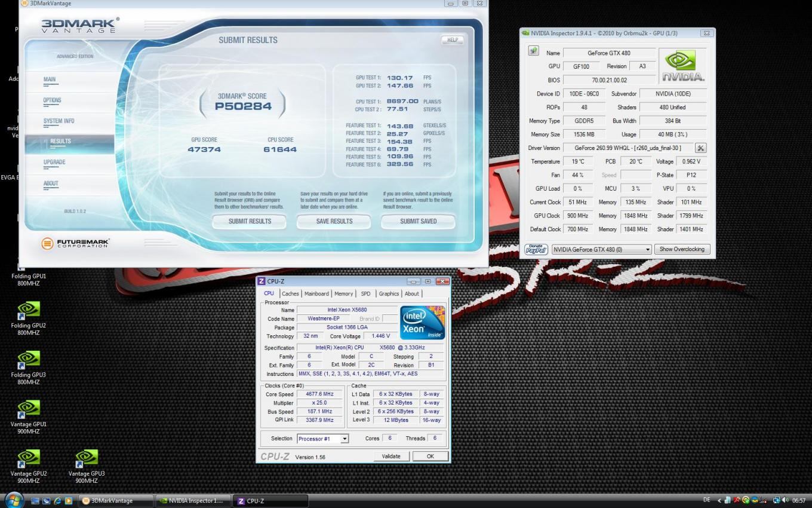812x508 pixels.
Task: Select the CPU tab in CPU-Z
Action: point(269,293)
